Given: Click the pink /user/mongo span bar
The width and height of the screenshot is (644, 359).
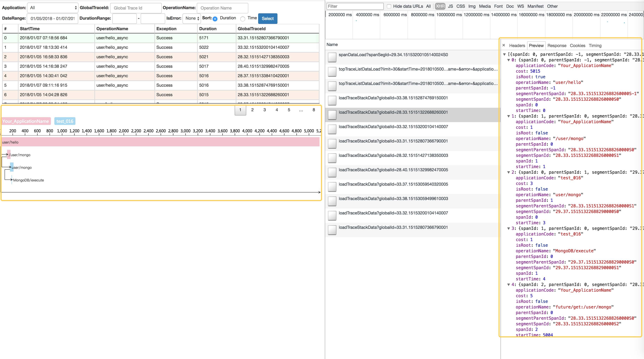Looking at the screenshot, I should pyautogui.click(x=9, y=154).
